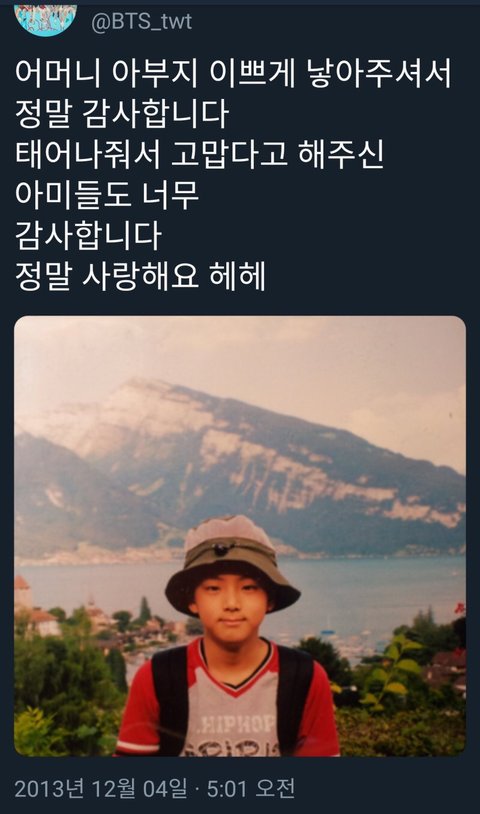The width and height of the screenshot is (480, 814).
Task: Click the line 아미들도 너무
Action: point(107,194)
